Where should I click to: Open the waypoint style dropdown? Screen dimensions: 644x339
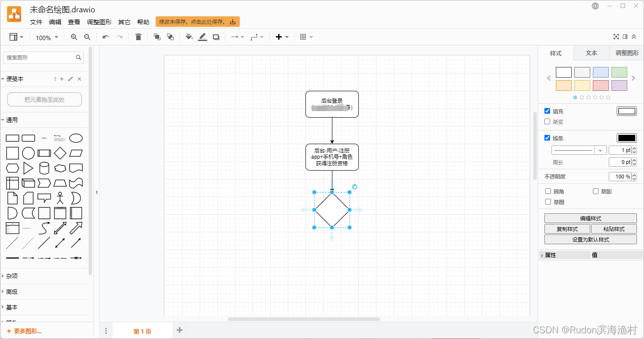point(257,37)
